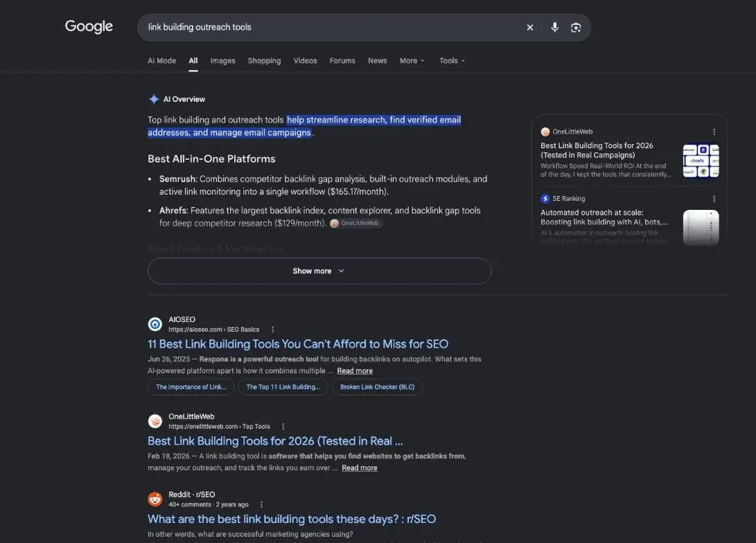Click SE Ranking card thumbnail image
756x543 pixels.
pos(701,227)
